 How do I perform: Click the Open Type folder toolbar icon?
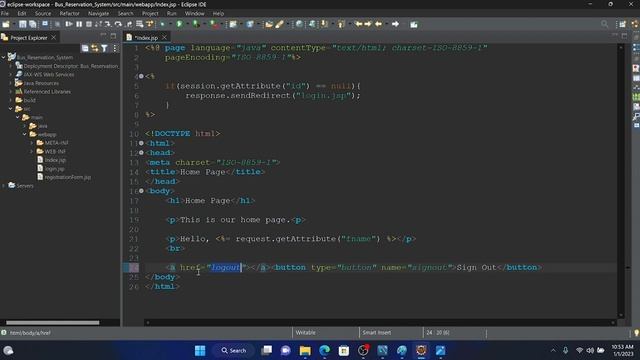(x=269, y=24)
